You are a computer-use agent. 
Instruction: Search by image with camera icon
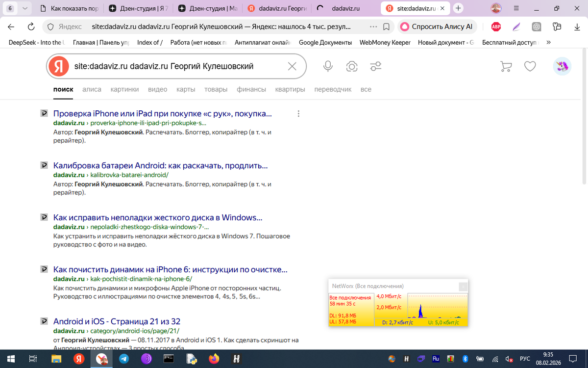(x=351, y=66)
